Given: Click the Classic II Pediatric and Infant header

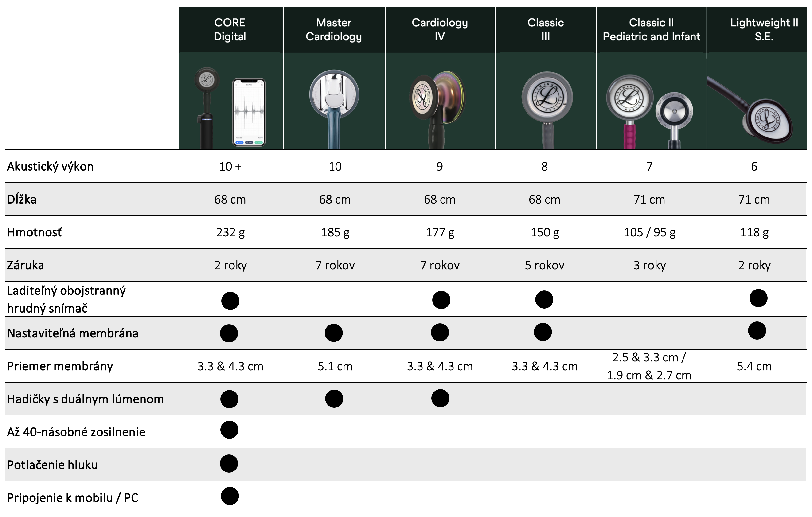Looking at the screenshot, I should tap(651, 29).
